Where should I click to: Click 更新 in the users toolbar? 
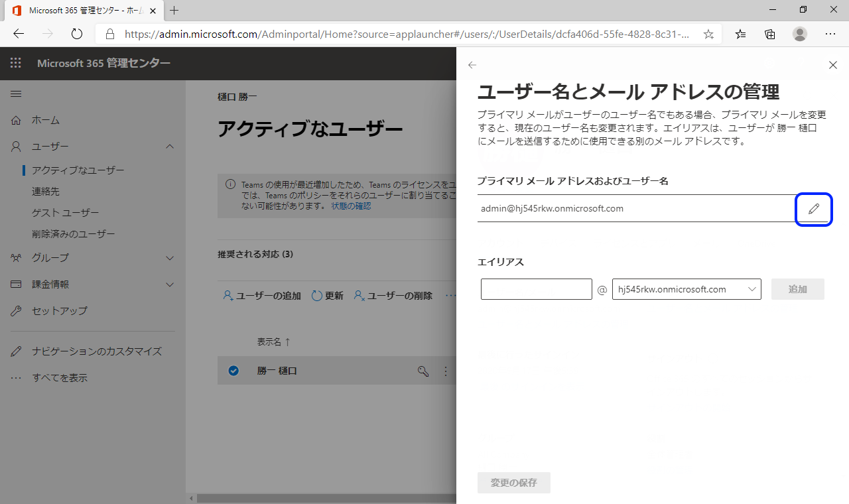pyautogui.click(x=327, y=296)
